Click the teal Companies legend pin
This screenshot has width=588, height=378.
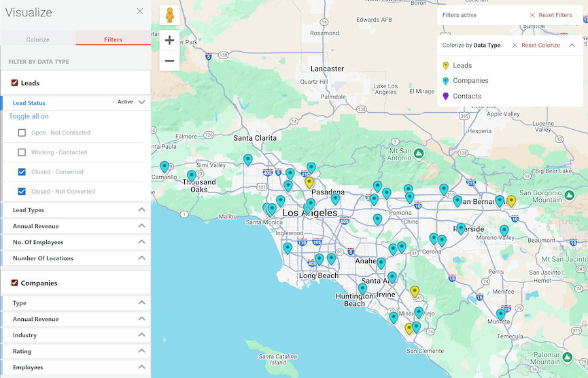pyautogui.click(x=445, y=81)
